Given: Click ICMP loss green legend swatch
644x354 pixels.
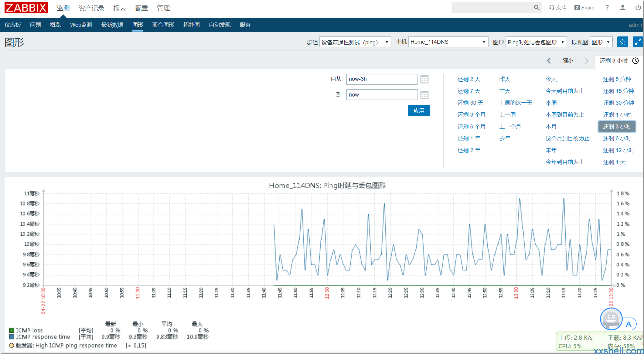Looking at the screenshot, I should click(12, 330).
